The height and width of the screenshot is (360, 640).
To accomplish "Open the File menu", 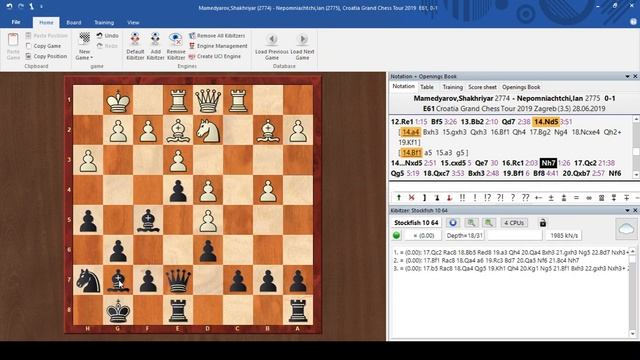I will tap(16, 22).
